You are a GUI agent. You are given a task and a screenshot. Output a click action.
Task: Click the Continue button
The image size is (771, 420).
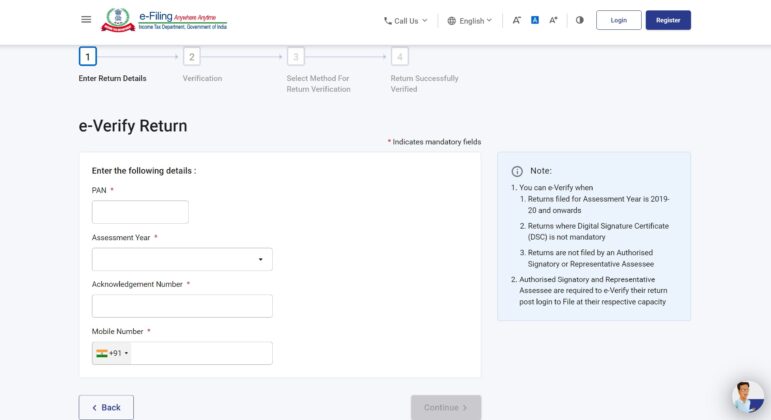coord(445,407)
